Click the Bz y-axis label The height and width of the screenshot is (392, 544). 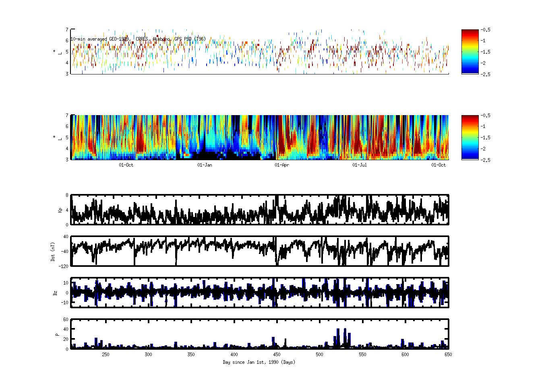coord(55,293)
